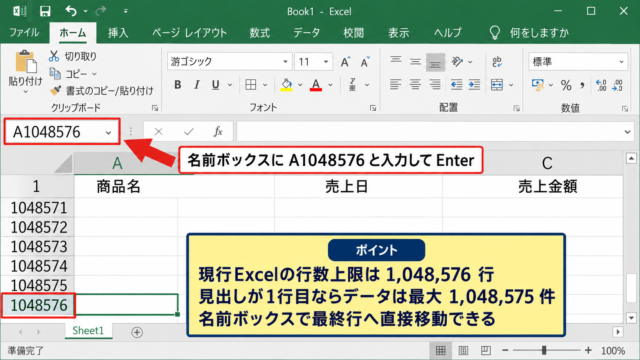Image resolution: width=640 pixels, height=360 pixels.
Task: Apply cell borders icon
Action: click(251, 85)
